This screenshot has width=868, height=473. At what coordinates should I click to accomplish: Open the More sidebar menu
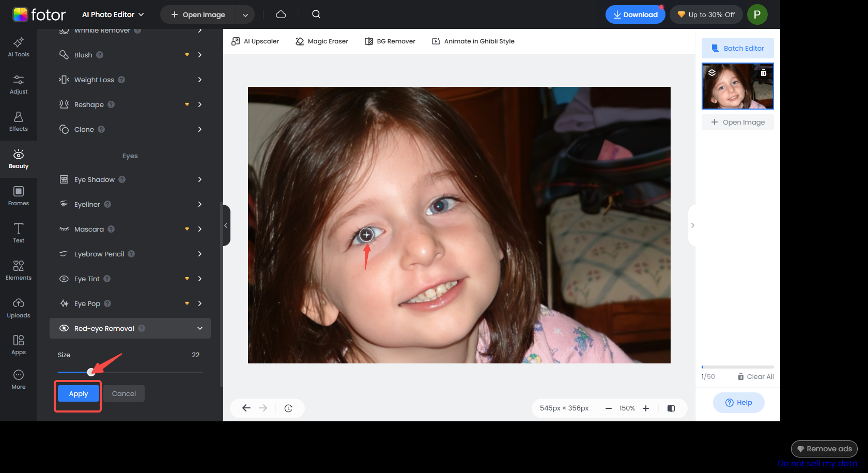pos(19,379)
